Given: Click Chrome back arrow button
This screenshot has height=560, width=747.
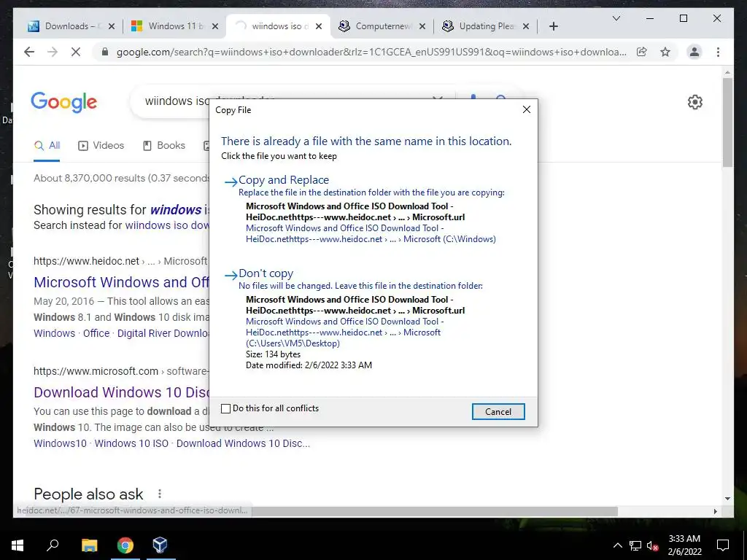Looking at the screenshot, I should (x=29, y=52).
